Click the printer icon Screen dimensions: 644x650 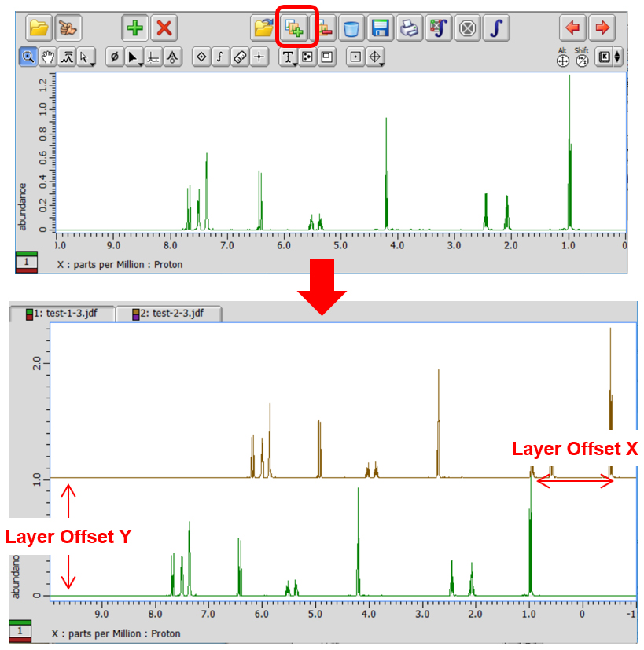[408, 28]
